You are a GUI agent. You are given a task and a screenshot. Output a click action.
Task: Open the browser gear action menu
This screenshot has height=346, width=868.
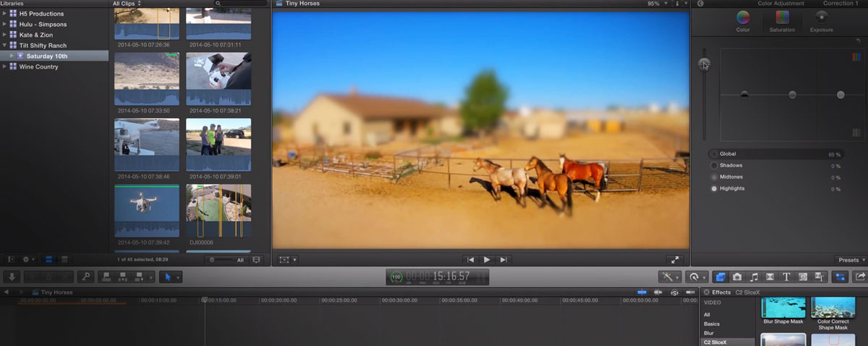[x=28, y=259]
